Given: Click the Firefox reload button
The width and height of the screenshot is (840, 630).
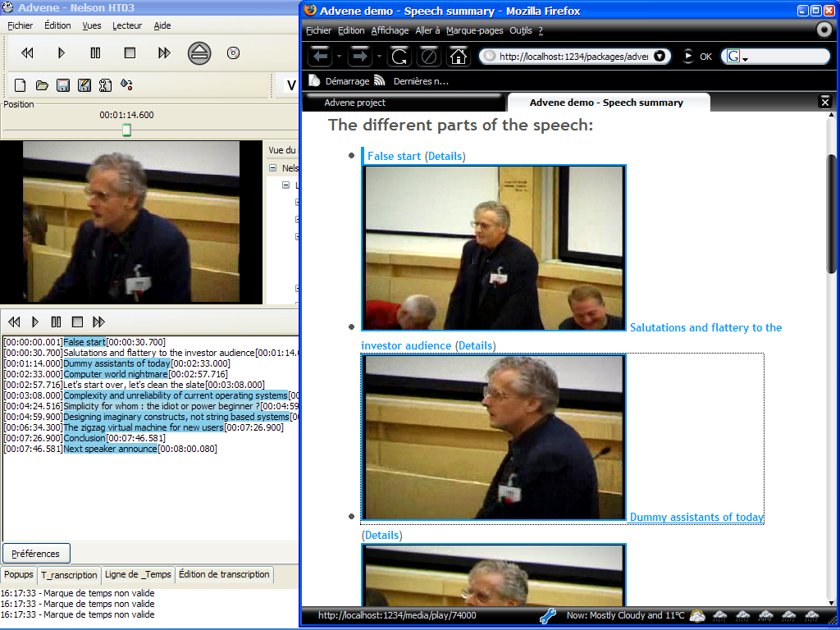Looking at the screenshot, I should (x=399, y=57).
